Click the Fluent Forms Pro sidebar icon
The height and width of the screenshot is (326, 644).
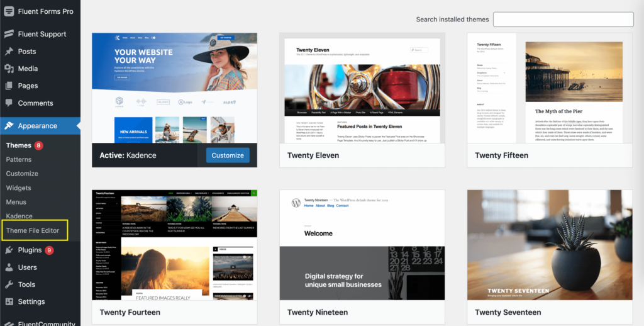pos(9,11)
